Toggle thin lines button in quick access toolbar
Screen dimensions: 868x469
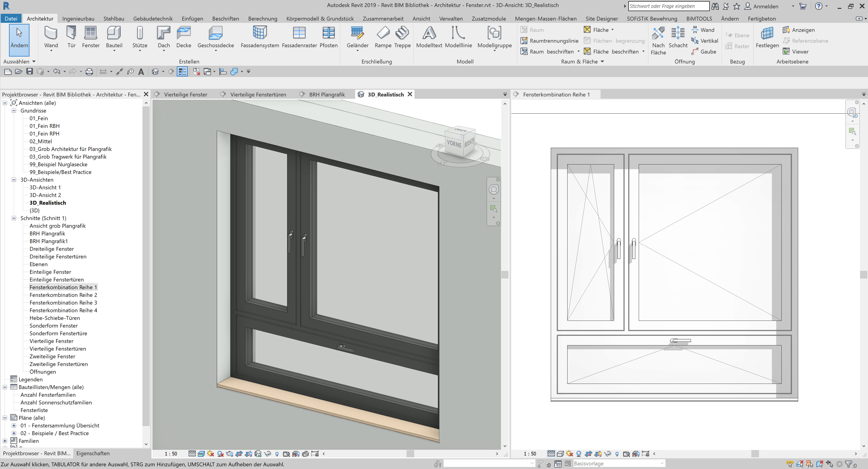click(x=182, y=71)
